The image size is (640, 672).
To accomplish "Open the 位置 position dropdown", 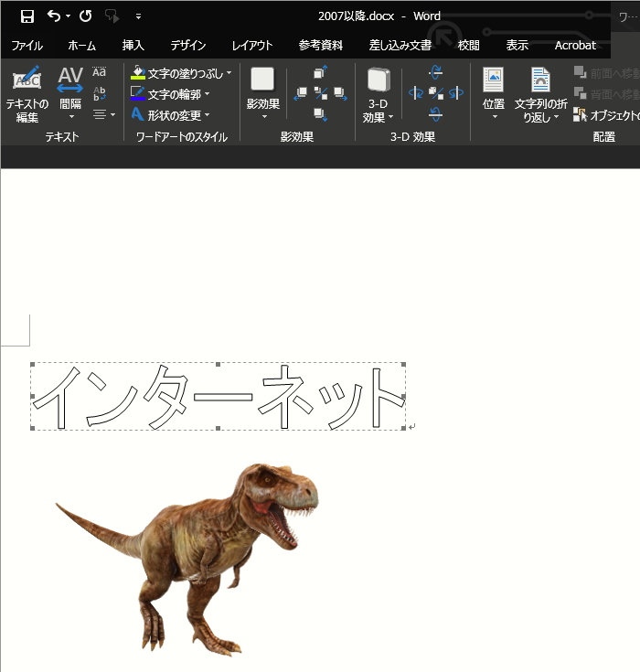I will pyautogui.click(x=494, y=94).
